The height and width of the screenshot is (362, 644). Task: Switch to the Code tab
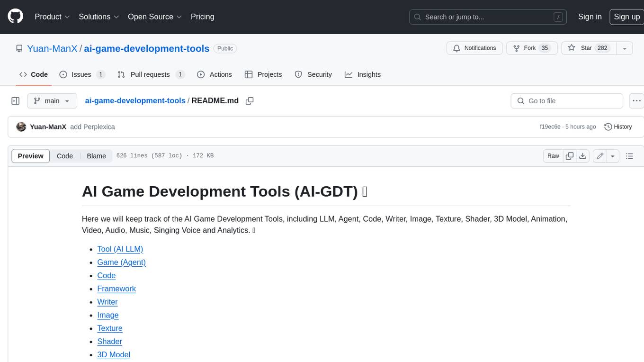[x=33, y=74]
